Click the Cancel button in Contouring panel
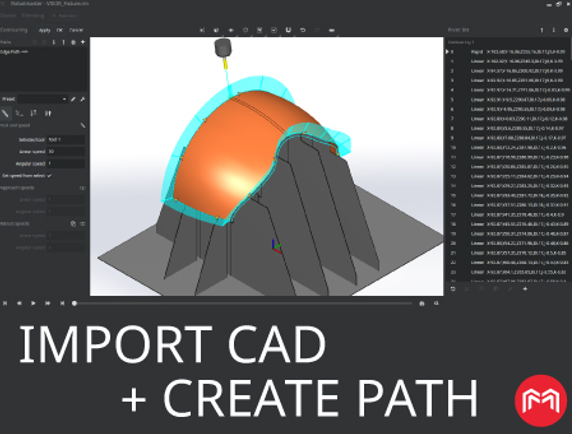The height and width of the screenshot is (434, 572). coord(76,30)
